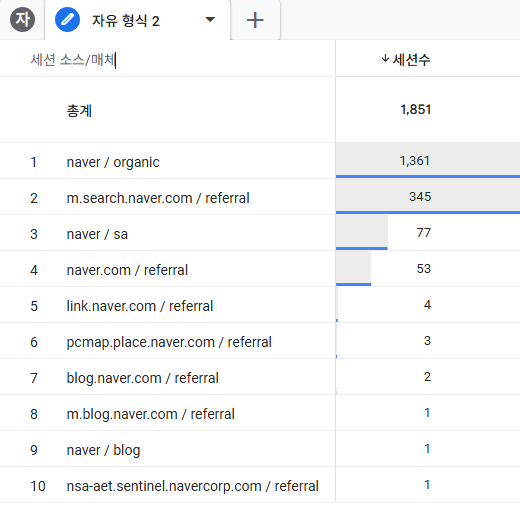
Task: Click the sessions value for nsa-aet.sentinel.navercorp.com
Action: click(x=427, y=485)
